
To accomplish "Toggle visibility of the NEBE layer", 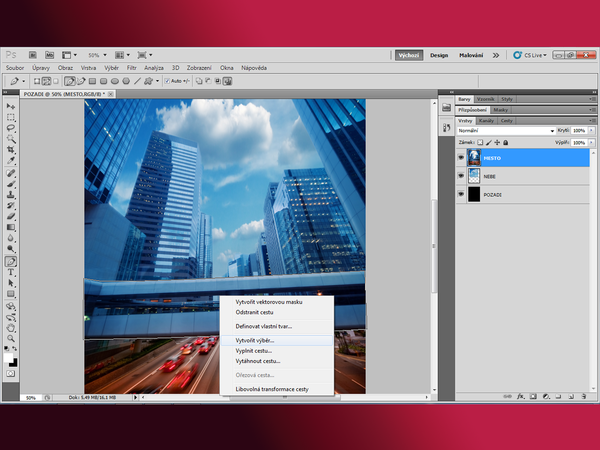I will 461,176.
